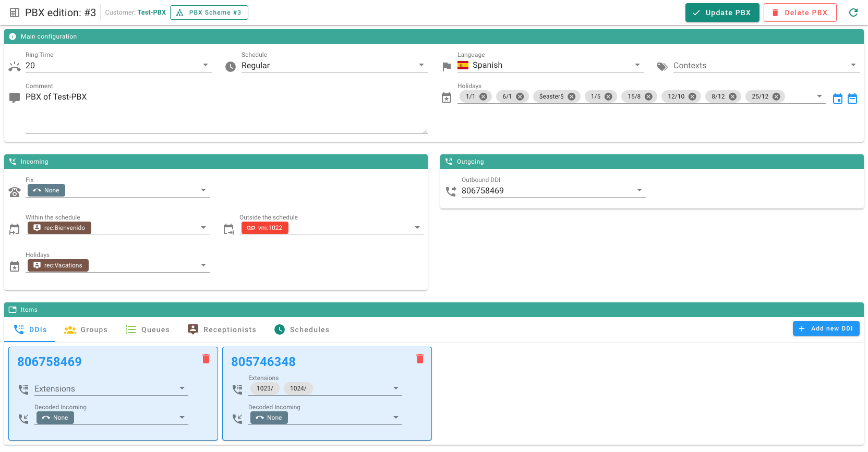
Task: Click the Delete PBX button
Action: (x=800, y=13)
